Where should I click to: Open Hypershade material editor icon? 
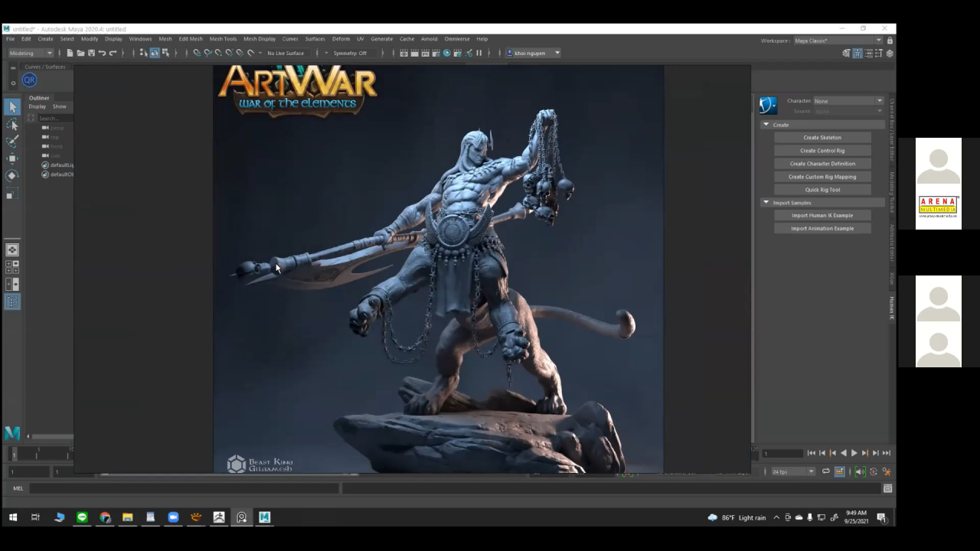(446, 53)
